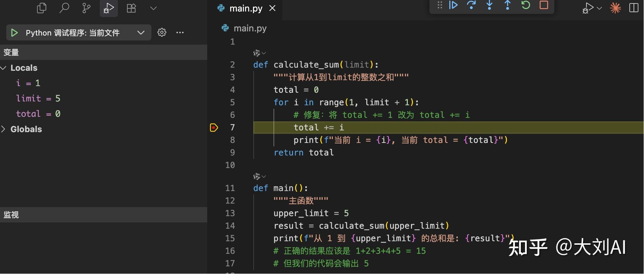This screenshot has height=274, width=644.
Task: Click the calculate_sum function name on line 2
Action: (306, 65)
